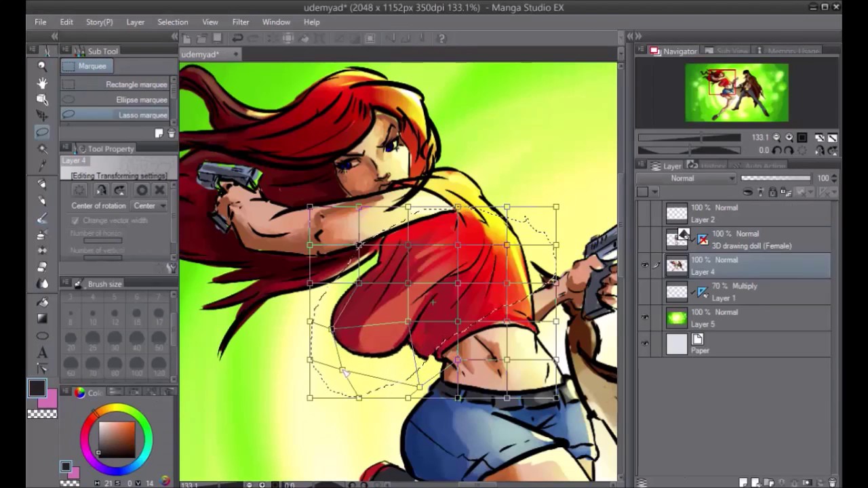Image resolution: width=868 pixels, height=488 pixels.
Task: Toggle visibility of 3D drawing doll layer
Action: [645, 239]
